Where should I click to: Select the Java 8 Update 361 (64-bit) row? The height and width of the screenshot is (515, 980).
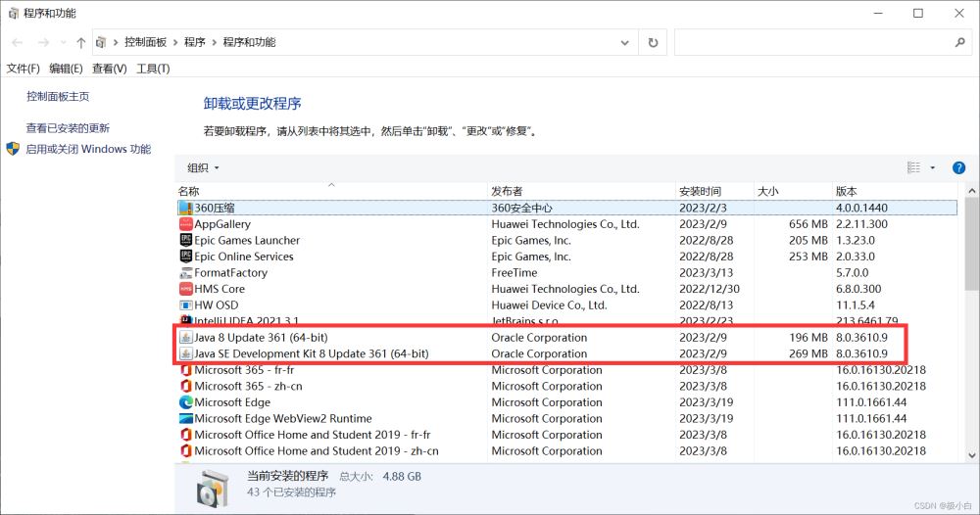[x=566, y=338]
